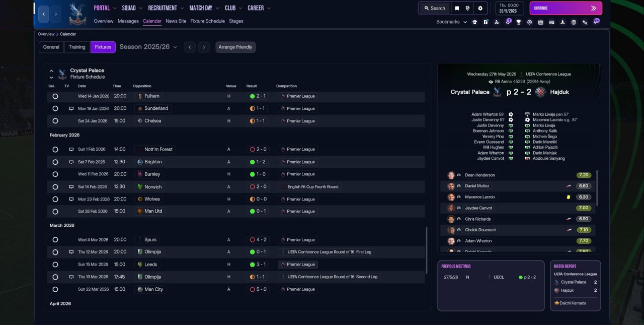Viewport: 644px width, 325px height.
Task: Click the TV icon on Brighton fixture row
Action: coord(71,162)
